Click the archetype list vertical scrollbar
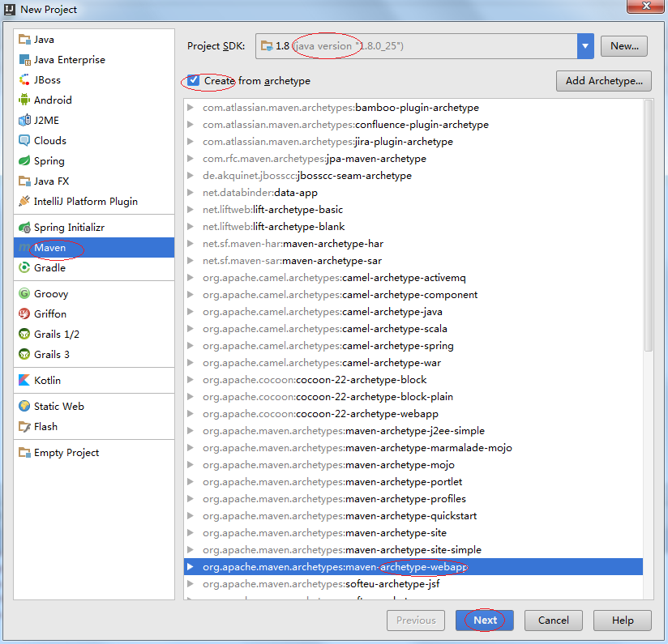The height and width of the screenshot is (644, 668). [x=649, y=225]
